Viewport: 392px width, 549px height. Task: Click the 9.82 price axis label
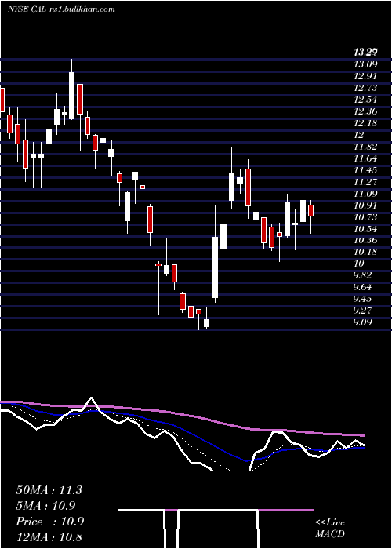click(362, 275)
